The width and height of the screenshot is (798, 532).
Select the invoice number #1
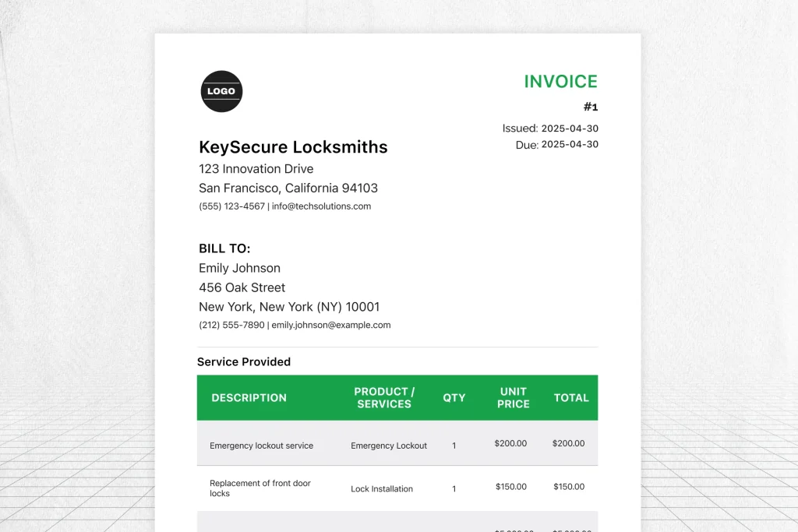591,107
